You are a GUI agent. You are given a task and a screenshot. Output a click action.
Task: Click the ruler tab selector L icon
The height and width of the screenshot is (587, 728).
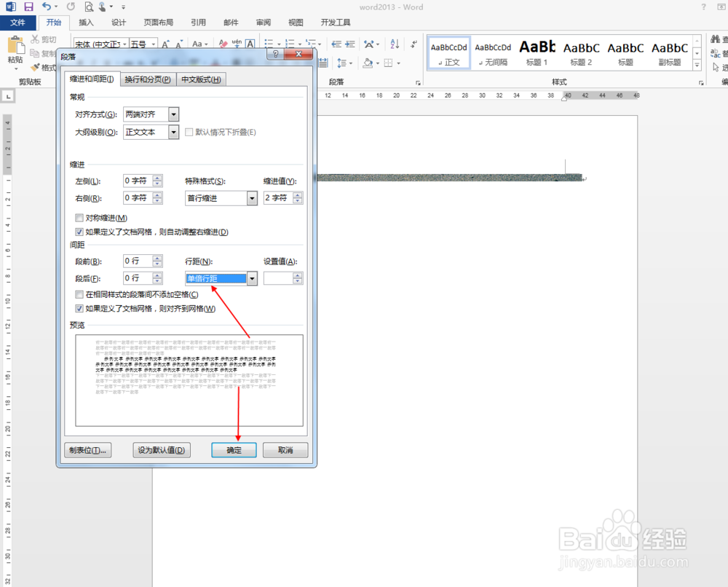pyautogui.click(x=8, y=97)
